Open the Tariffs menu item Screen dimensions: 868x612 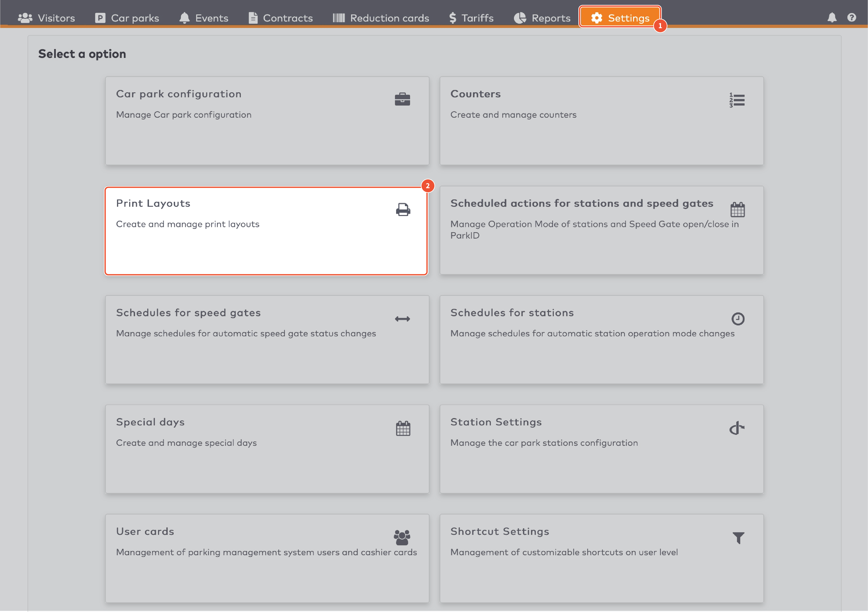pyautogui.click(x=471, y=18)
